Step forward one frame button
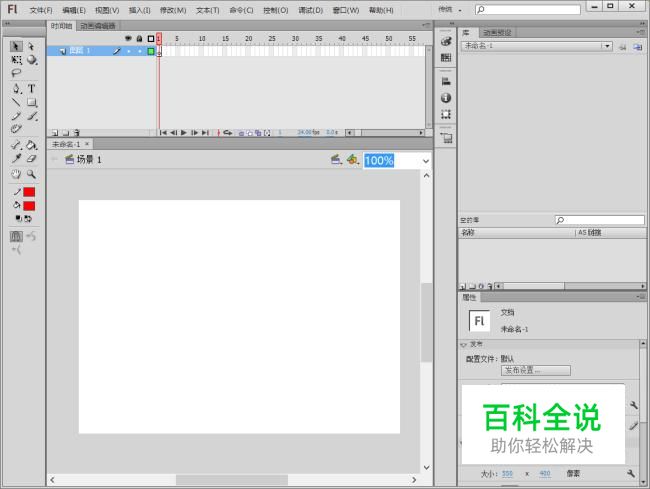The width and height of the screenshot is (650, 489). pyautogui.click(x=194, y=133)
